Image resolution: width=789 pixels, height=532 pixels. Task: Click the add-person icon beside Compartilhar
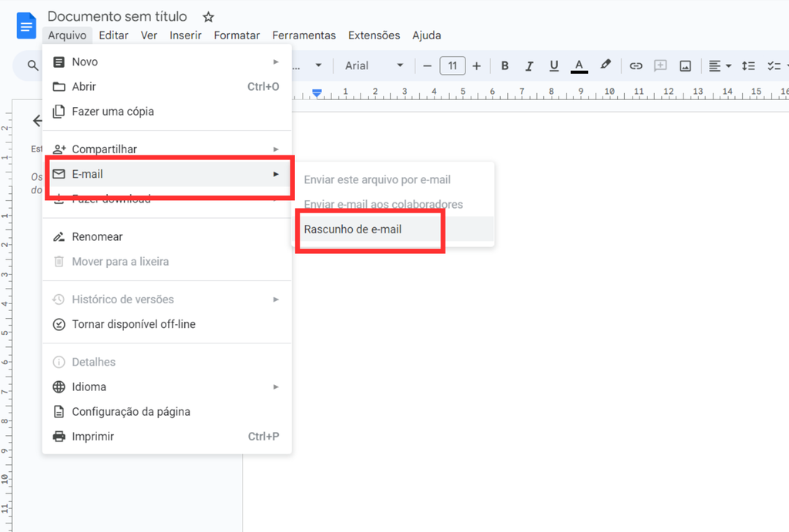pyautogui.click(x=59, y=149)
